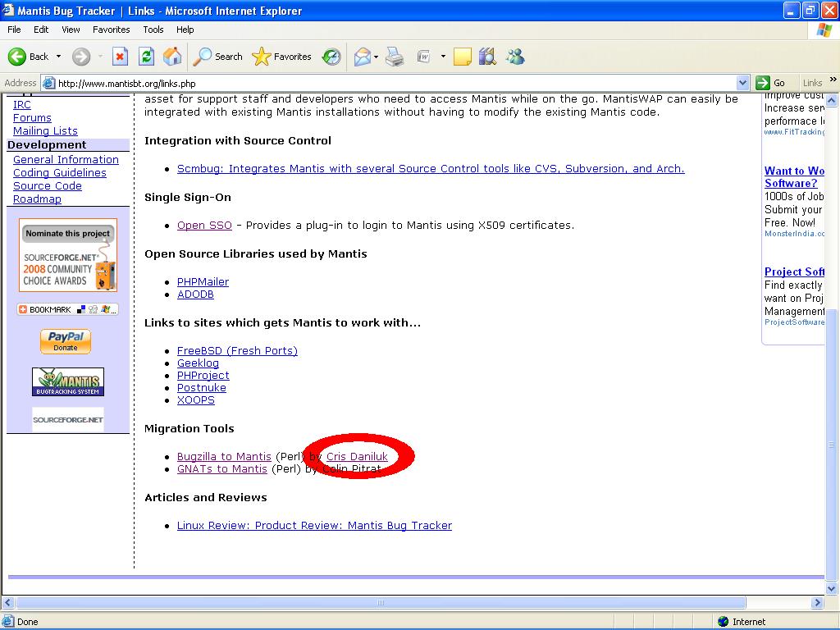Image resolution: width=840 pixels, height=630 pixels.
Task: Open the Favorites menu
Action: pos(111,30)
